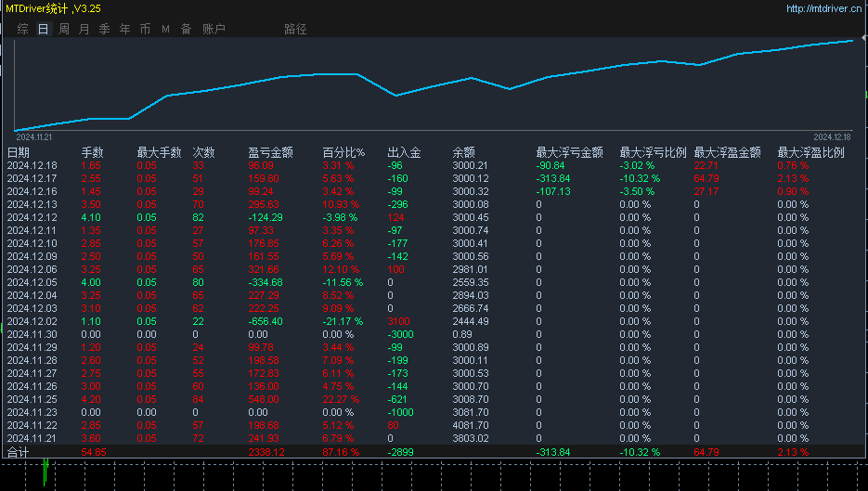The height and width of the screenshot is (491, 868).
Task: Click the 路径 path button
Action: pos(295,29)
